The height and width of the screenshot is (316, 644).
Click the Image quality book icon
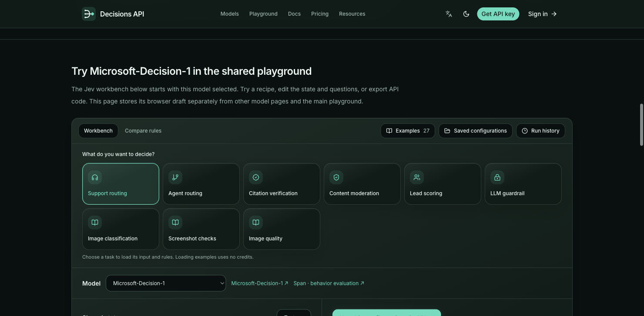point(256,223)
